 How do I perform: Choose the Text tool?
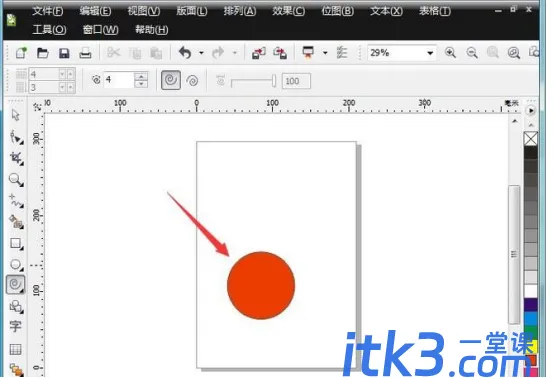(x=15, y=326)
